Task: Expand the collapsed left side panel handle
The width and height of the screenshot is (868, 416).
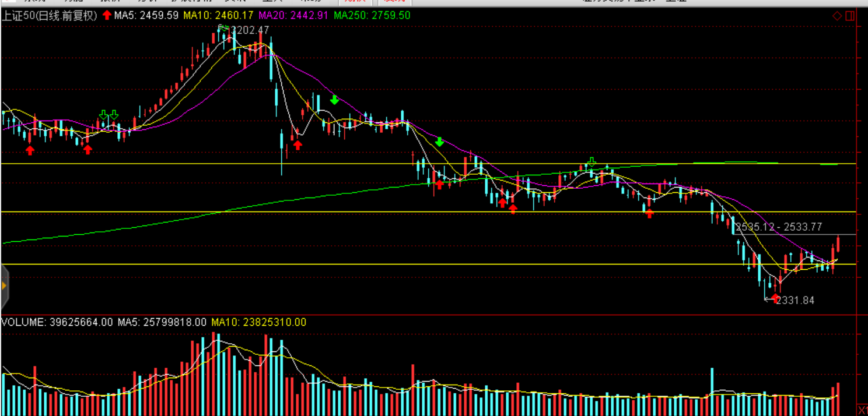Action: point(4,285)
